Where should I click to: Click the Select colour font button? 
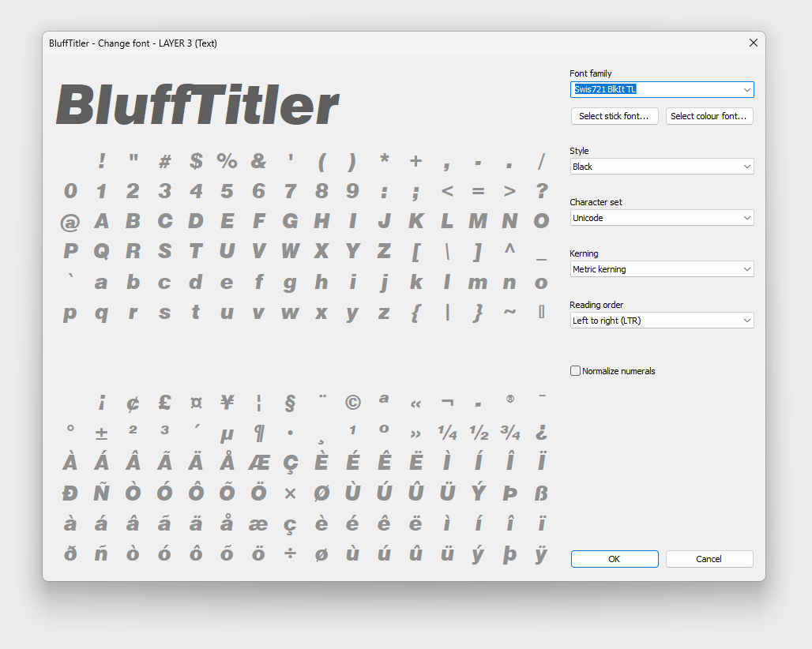click(x=709, y=116)
